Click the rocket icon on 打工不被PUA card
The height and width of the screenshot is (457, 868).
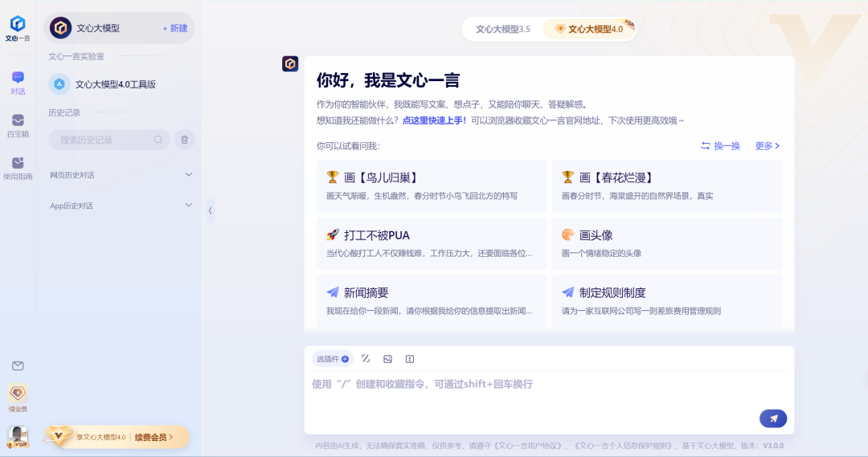pyautogui.click(x=332, y=235)
